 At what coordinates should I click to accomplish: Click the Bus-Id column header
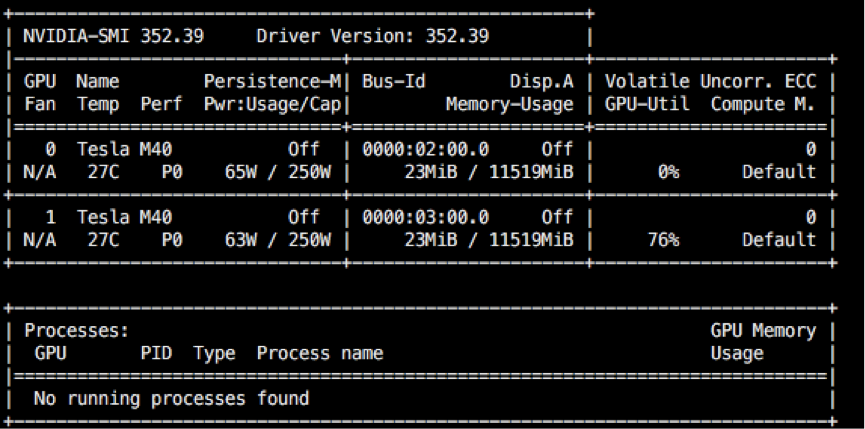click(394, 81)
